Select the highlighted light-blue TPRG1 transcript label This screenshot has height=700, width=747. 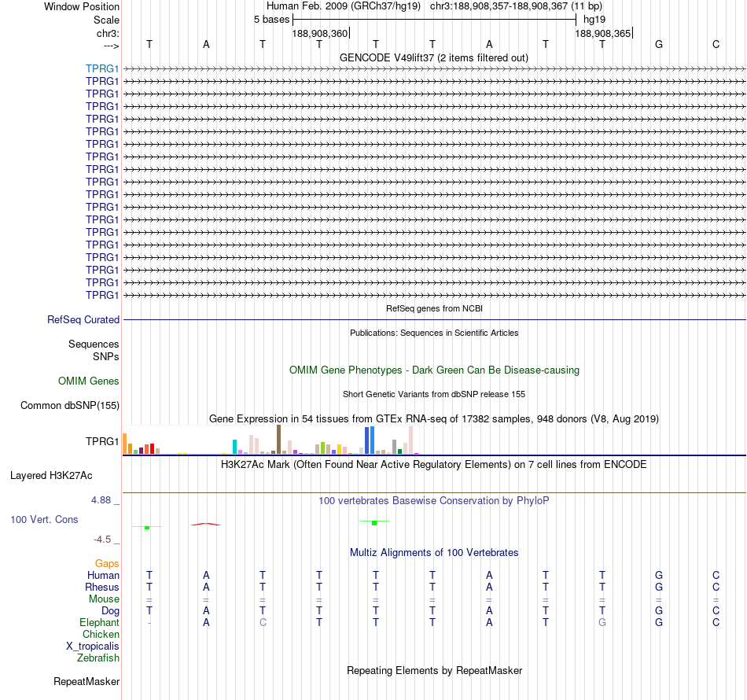click(x=102, y=68)
